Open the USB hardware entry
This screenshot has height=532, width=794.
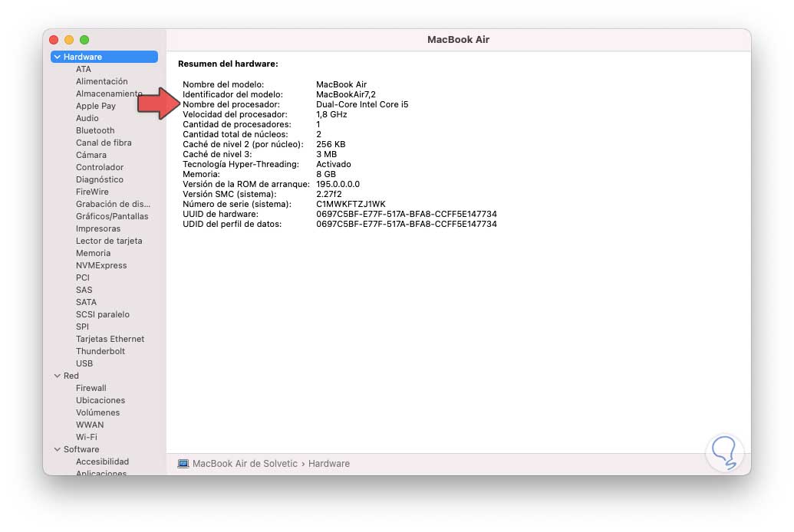pyautogui.click(x=84, y=363)
